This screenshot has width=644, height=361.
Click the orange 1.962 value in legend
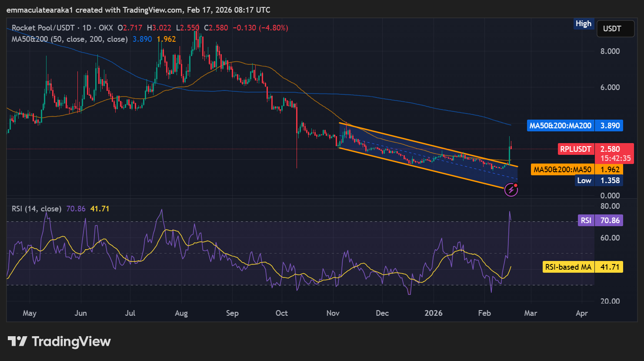point(167,39)
